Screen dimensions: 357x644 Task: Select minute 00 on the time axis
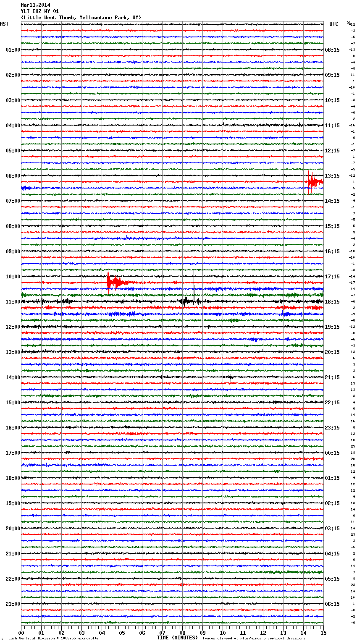point(21,633)
